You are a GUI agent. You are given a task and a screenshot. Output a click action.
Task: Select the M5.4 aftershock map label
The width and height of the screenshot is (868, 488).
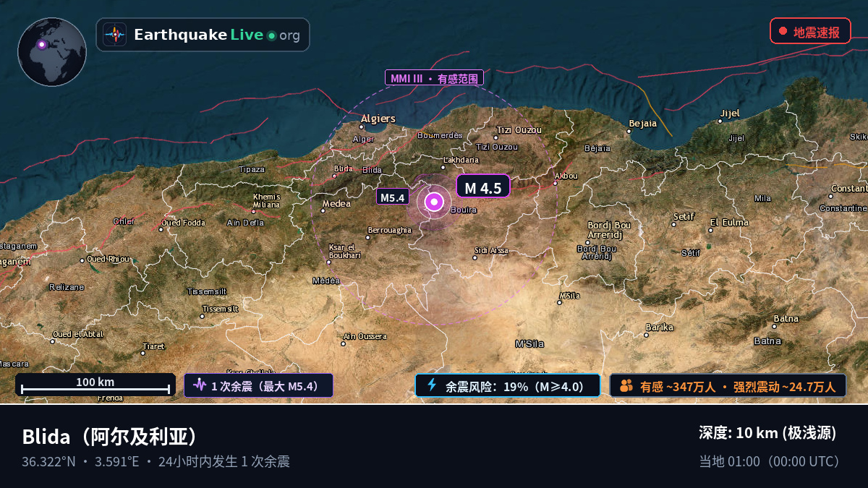tap(392, 197)
